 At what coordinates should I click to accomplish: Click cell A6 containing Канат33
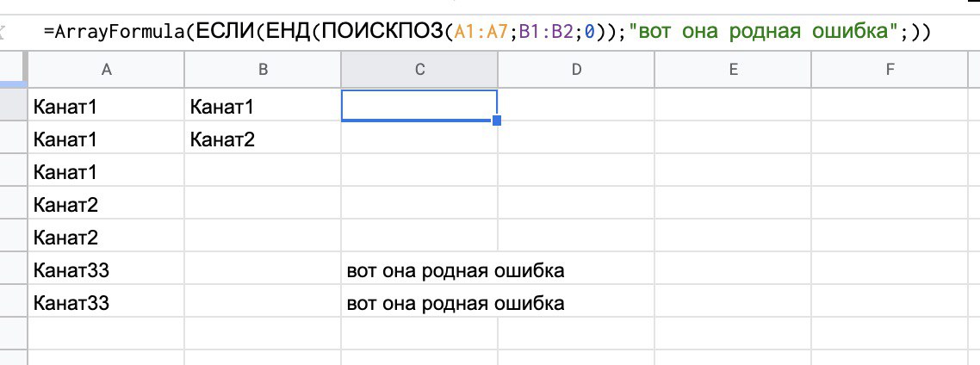pyautogui.click(x=107, y=270)
